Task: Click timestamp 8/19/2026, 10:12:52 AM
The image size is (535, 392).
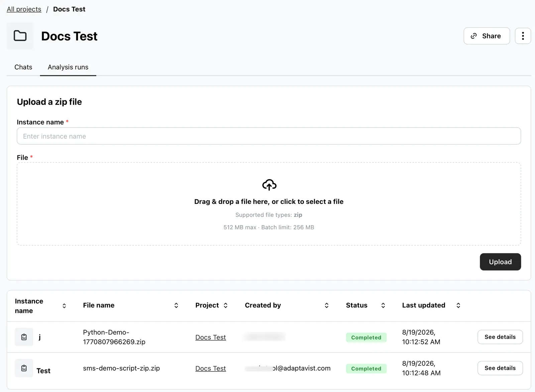Action: 421,337
